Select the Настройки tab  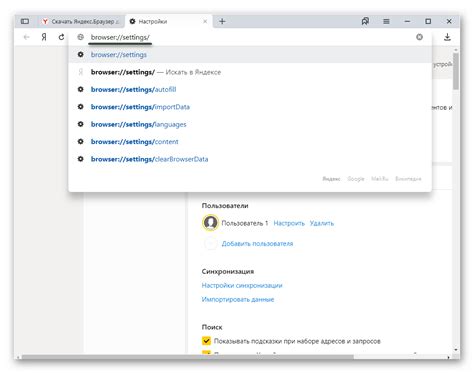[168, 21]
